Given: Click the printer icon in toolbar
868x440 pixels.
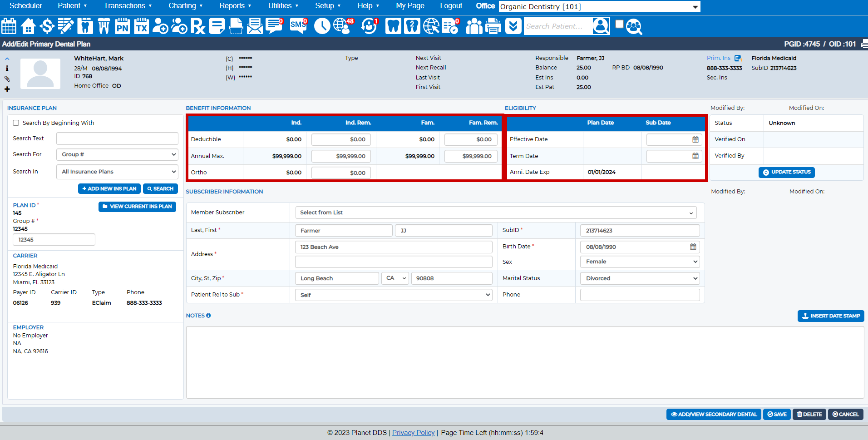Looking at the screenshot, I should pos(493,26).
